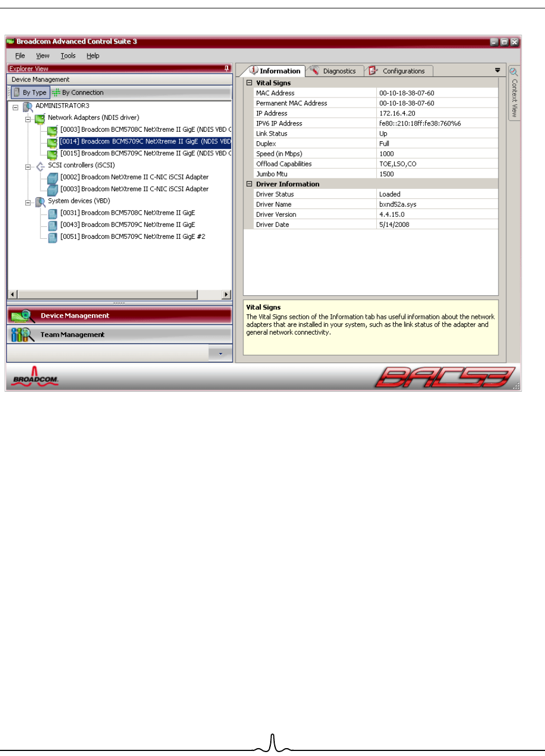Image resolution: width=545 pixels, height=756 pixels.
Task: Click the Context View magnifier icon
Action: [514, 72]
